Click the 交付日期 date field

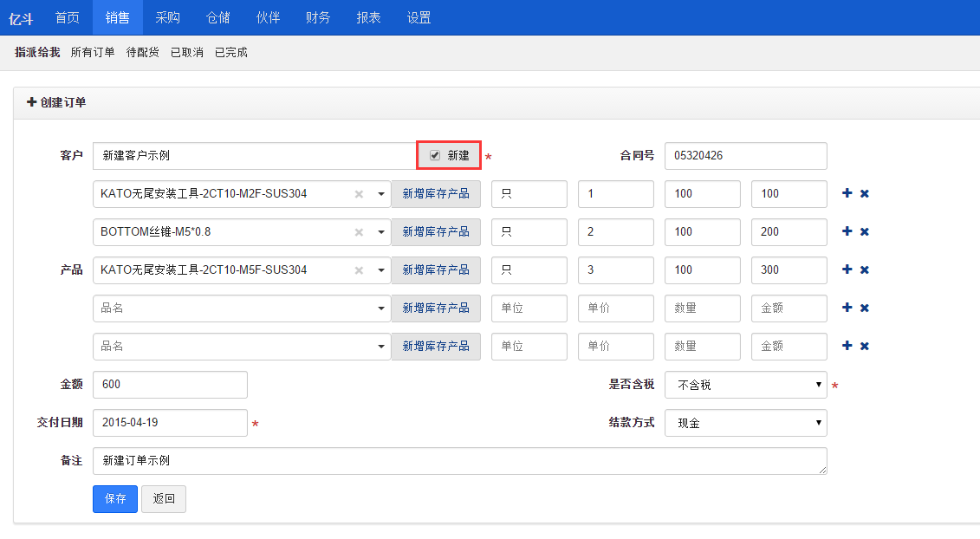pyautogui.click(x=170, y=423)
